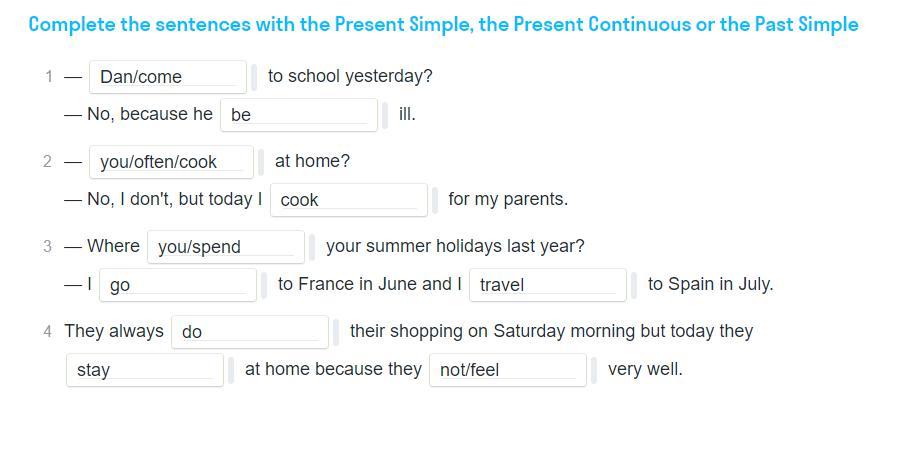This screenshot has width=900, height=450.
Task: Click the 'stay' answer field
Action: (144, 370)
